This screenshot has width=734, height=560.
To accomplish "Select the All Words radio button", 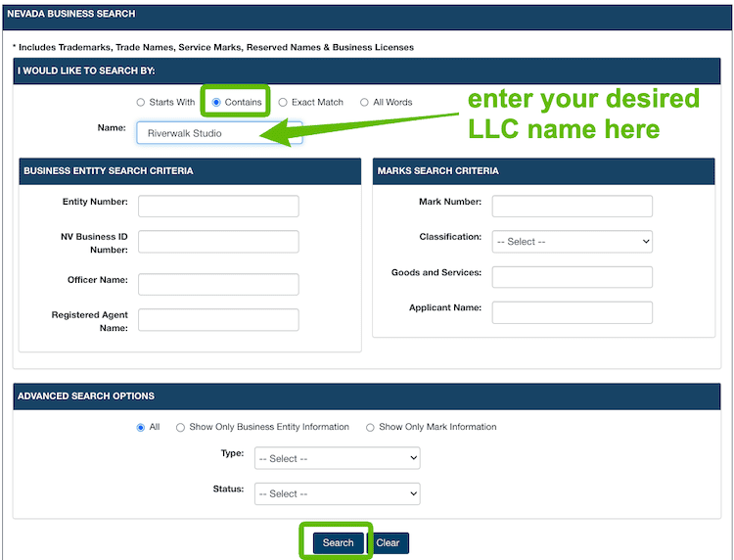I will (x=364, y=102).
